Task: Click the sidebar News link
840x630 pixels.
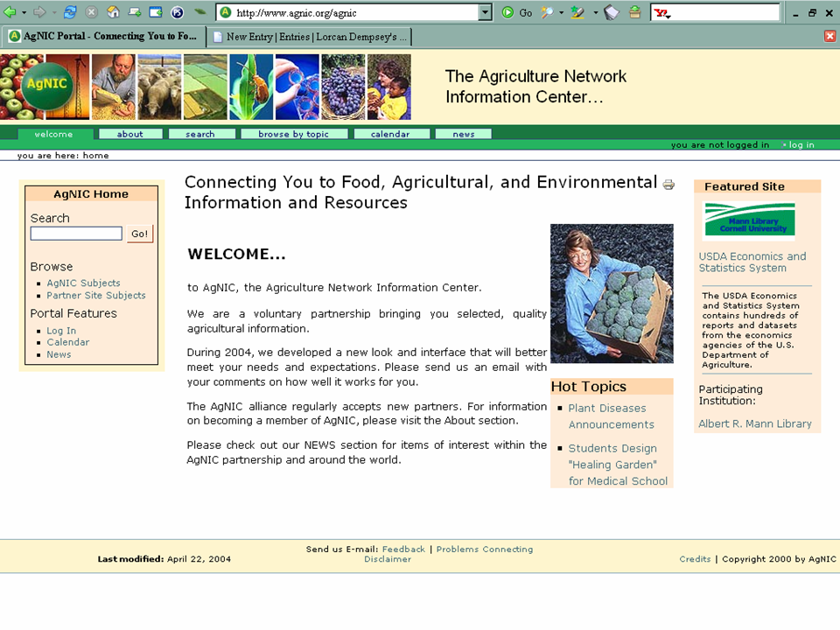Action: [x=59, y=354]
